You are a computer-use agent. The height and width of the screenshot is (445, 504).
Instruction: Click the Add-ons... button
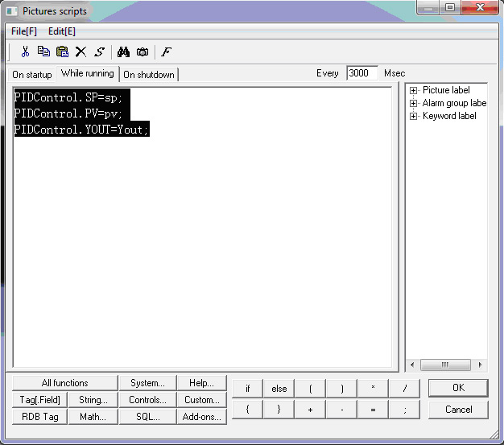coord(201,417)
